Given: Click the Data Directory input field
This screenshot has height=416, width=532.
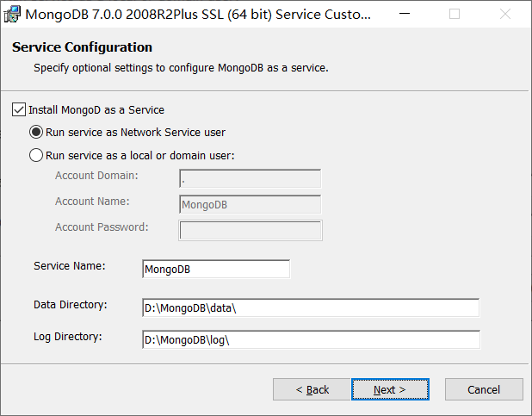Looking at the screenshot, I should [x=311, y=307].
